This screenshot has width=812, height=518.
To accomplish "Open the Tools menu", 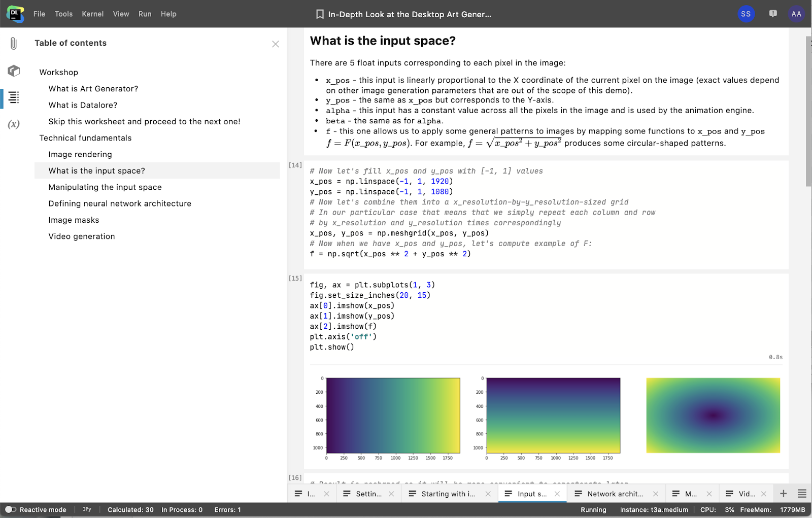I will click(63, 14).
